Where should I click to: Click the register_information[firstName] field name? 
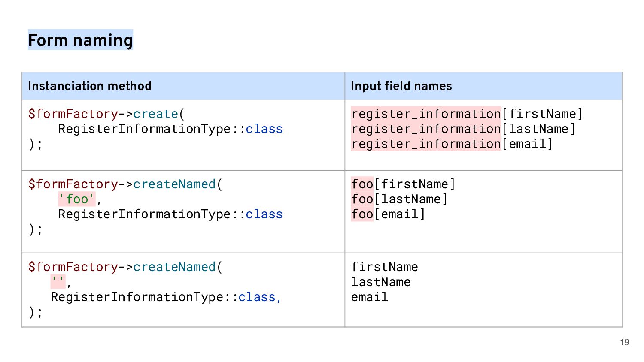[x=467, y=114]
